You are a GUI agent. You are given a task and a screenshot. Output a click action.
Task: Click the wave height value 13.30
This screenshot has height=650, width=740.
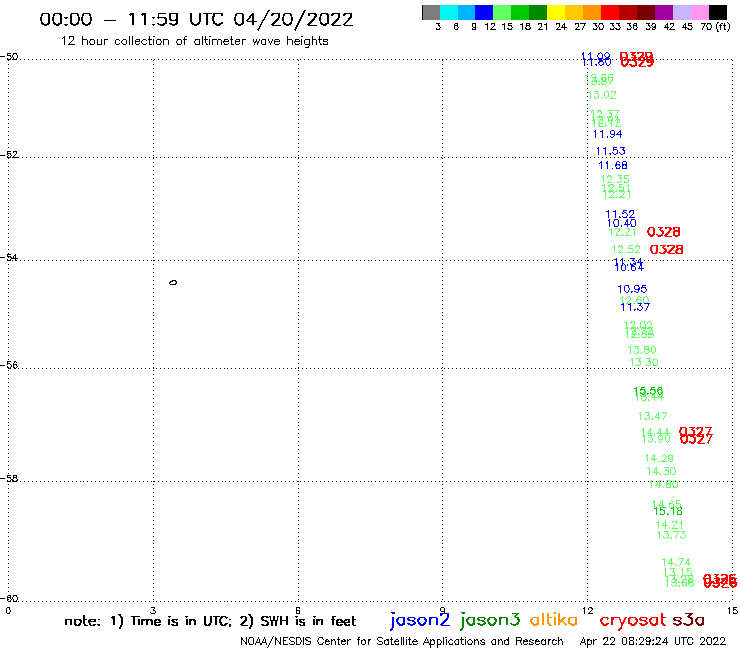tap(644, 362)
